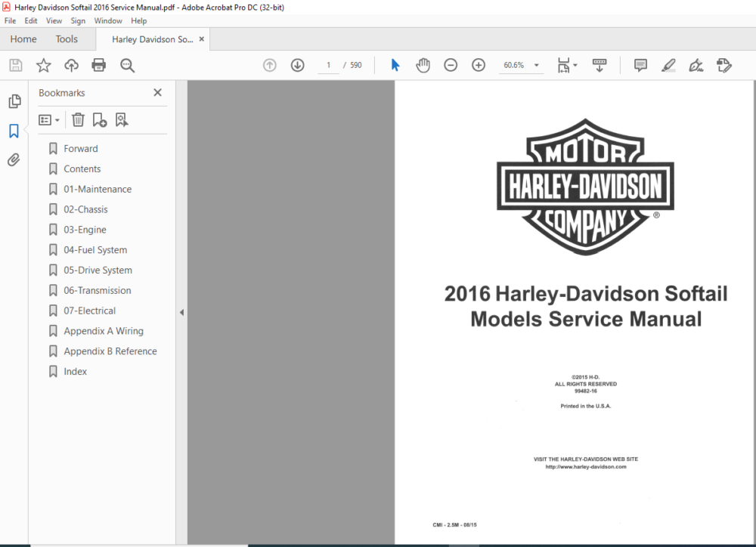Jump to 06-Transmission bookmark
The width and height of the screenshot is (756, 547).
[97, 290]
